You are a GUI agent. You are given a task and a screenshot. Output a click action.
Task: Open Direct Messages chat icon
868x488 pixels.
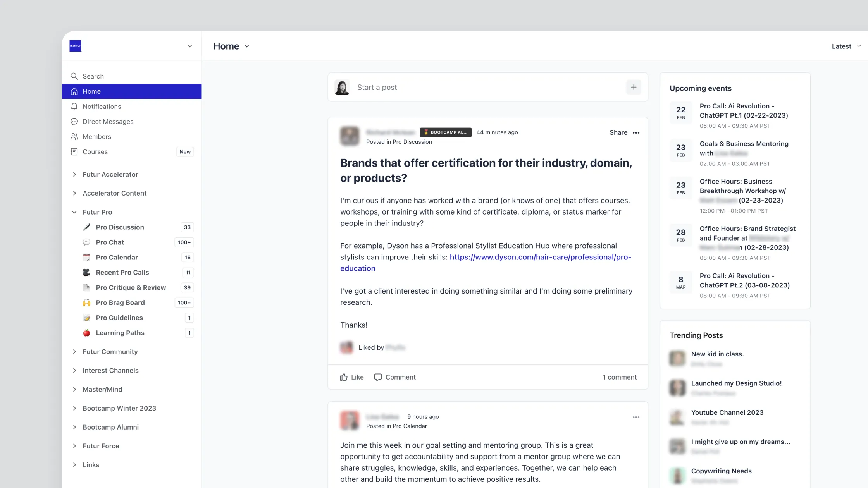click(x=74, y=122)
